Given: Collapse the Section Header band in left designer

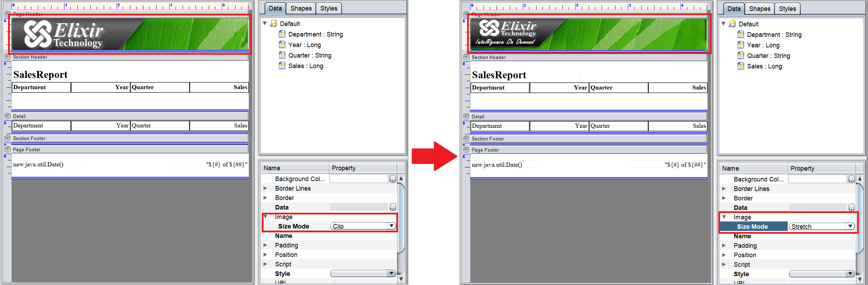Looking at the screenshot, I should [x=7, y=57].
